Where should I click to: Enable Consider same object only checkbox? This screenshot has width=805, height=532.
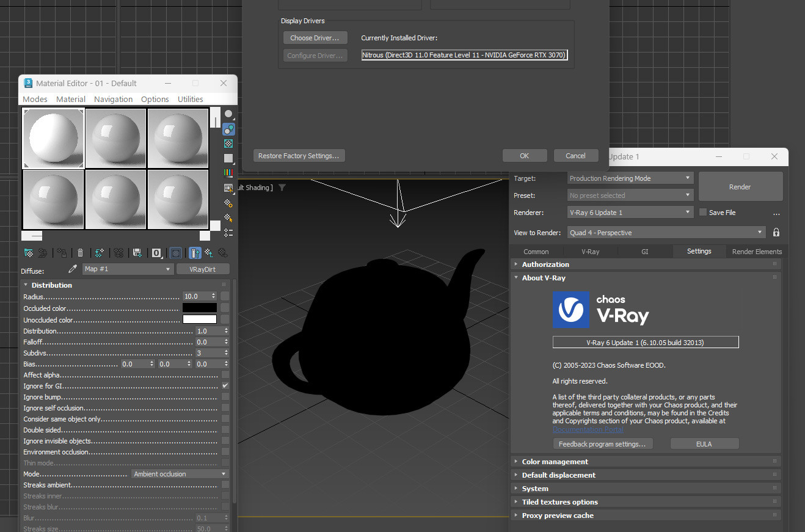tap(225, 419)
